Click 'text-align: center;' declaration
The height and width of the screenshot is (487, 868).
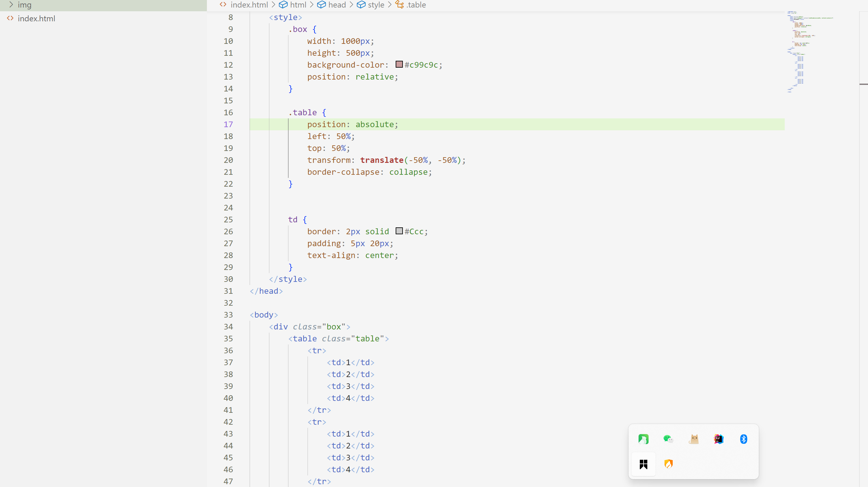pyautogui.click(x=352, y=256)
